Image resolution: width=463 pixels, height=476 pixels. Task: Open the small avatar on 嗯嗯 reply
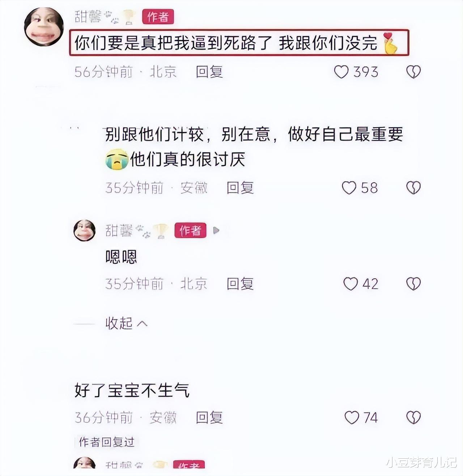(x=84, y=230)
